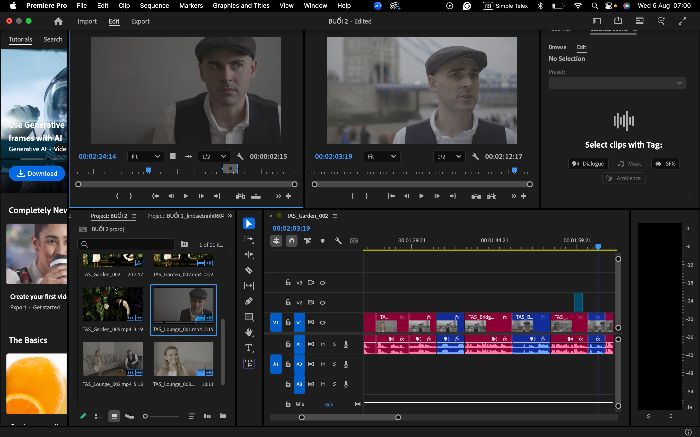Viewport: 700px width, 437px height.
Task: Switch to the Export tab
Action: coord(141,21)
